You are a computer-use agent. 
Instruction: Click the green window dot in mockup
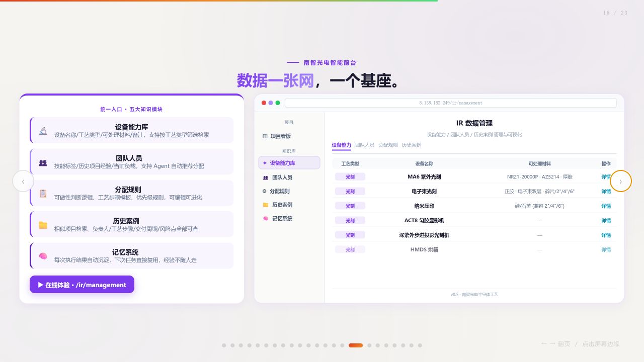click(278, 103)
